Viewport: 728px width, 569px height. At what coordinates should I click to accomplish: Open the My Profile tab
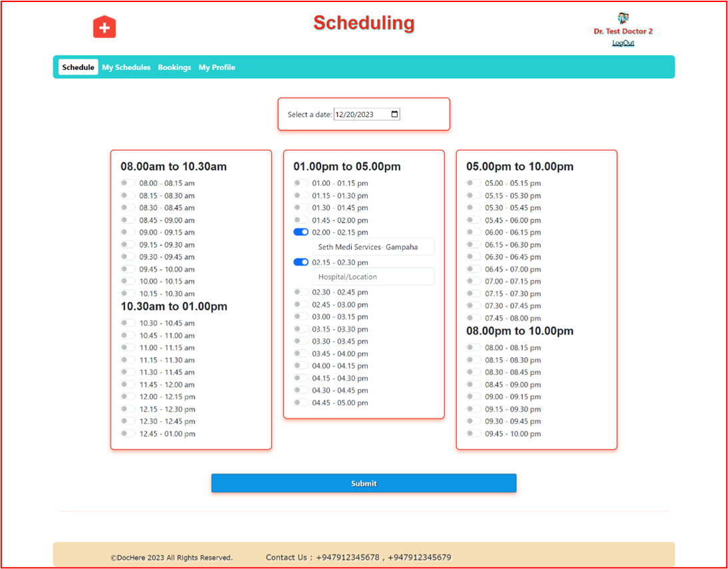tap(217, 67)
